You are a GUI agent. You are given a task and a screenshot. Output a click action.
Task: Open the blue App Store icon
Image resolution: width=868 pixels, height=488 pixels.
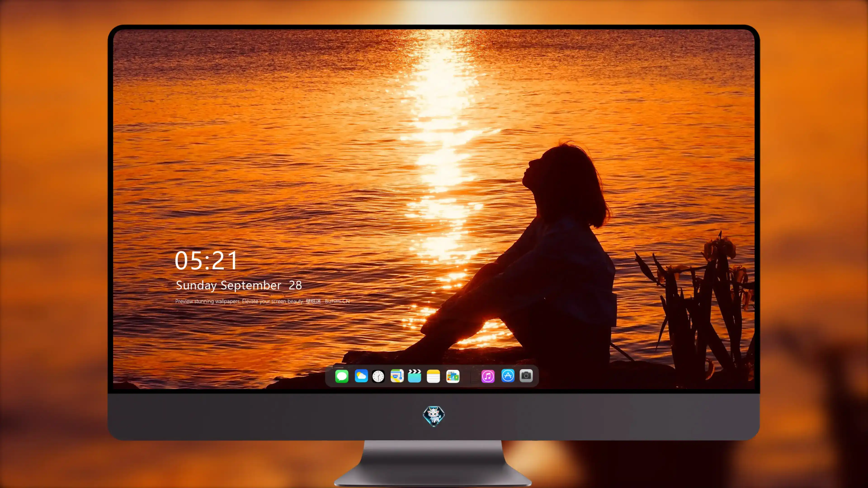point(508,375)
